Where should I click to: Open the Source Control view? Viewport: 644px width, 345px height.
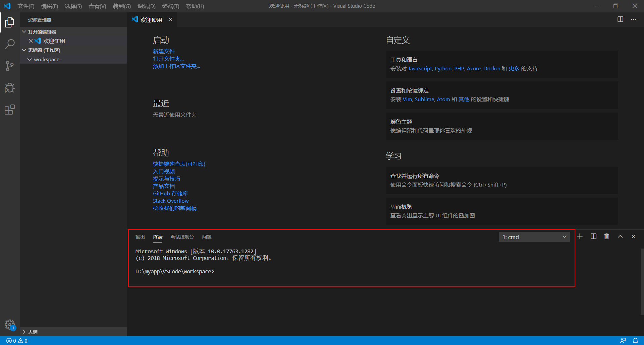(10, 66)
